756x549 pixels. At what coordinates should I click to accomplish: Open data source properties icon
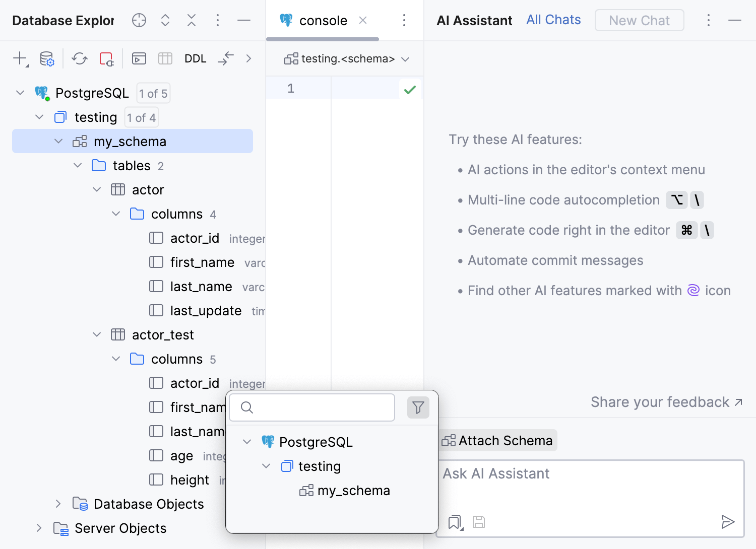coord(47,58)
